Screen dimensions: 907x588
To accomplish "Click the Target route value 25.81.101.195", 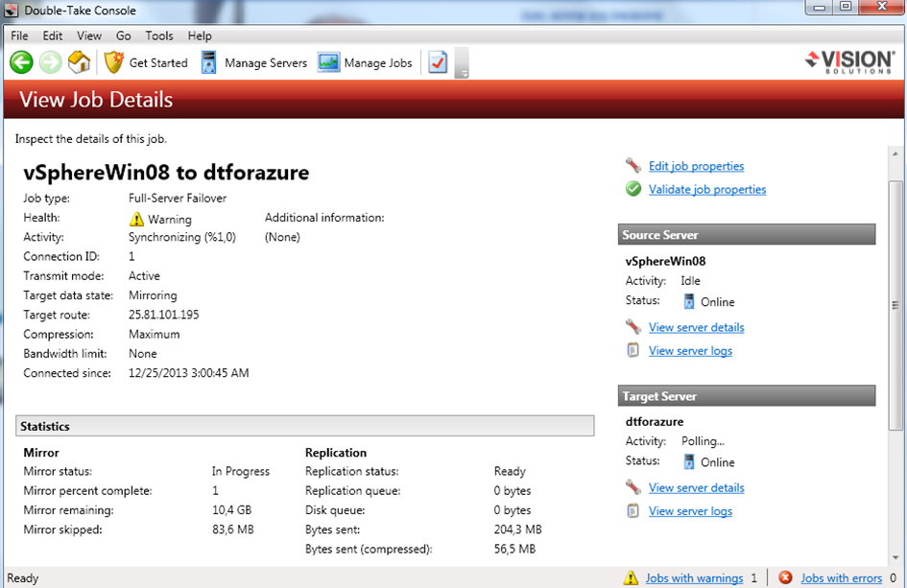I will 164,315.
